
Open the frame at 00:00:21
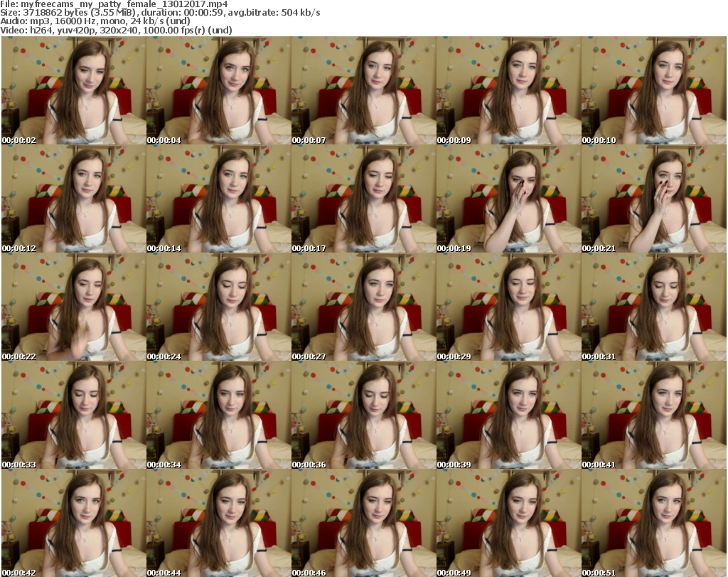click(654, 198)
